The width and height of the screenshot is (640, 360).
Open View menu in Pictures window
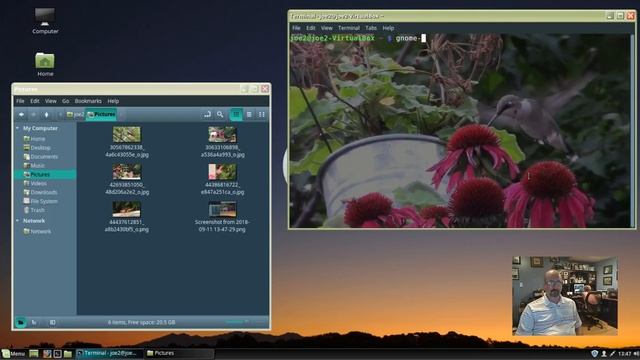51,101
